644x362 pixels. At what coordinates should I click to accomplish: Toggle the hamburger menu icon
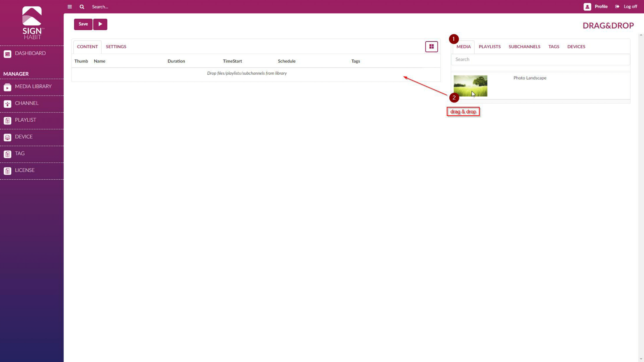pyautogui.click(x=70, y=7)
